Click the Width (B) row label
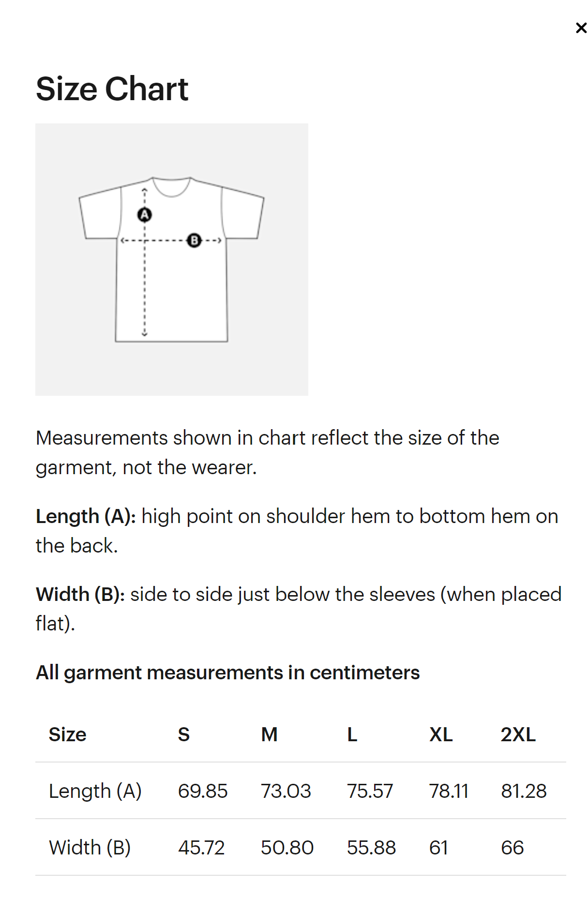 point(90,848)
